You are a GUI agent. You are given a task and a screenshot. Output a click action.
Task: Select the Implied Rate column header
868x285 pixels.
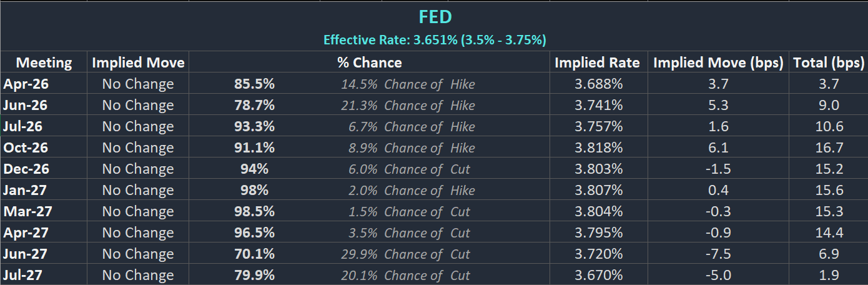pyautogui.click(x=597, y=62)
